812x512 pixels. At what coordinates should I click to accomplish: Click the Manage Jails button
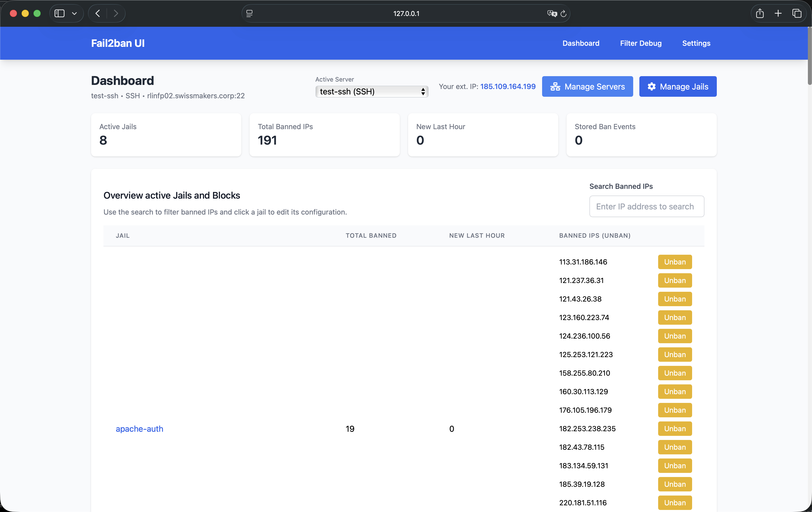[x=678, y=87]
